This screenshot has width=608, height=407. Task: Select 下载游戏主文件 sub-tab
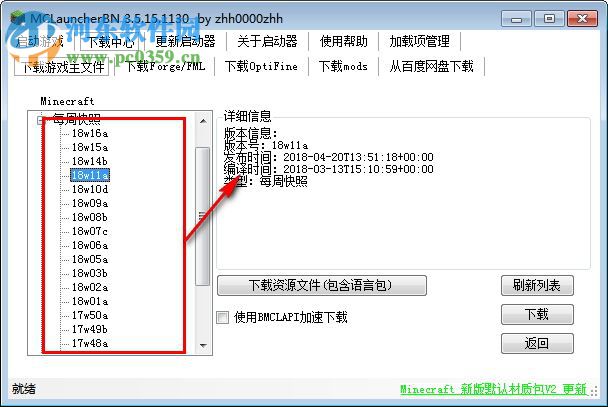pyautogui.click(x=62, y=67)
